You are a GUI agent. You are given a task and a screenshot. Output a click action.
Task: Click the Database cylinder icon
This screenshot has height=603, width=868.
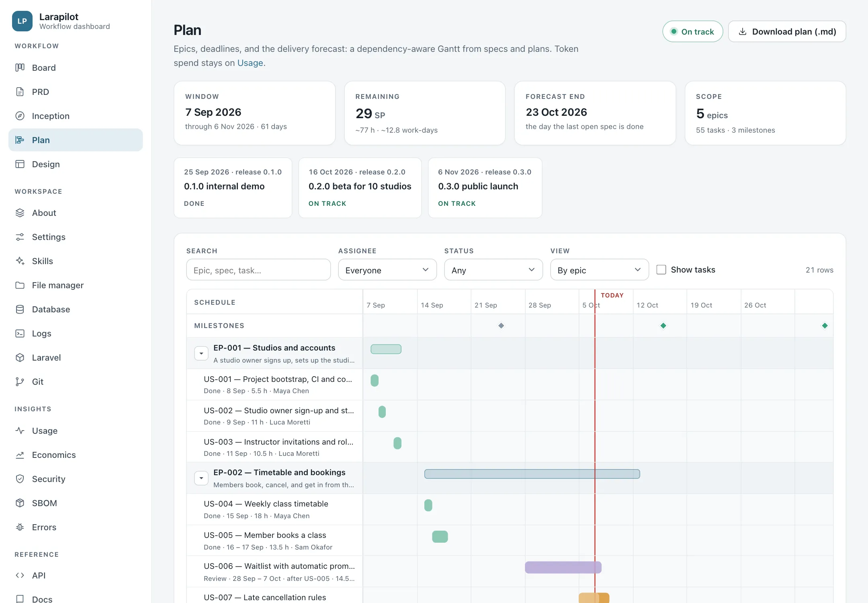click(x=20, y=309)
